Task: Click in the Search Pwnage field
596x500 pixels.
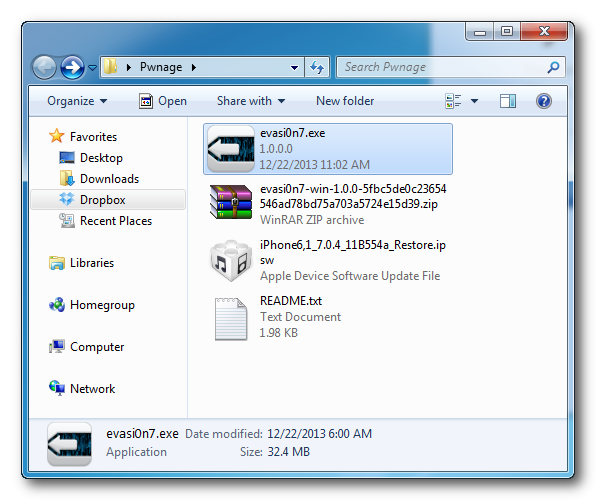Action: (x=450, y=67)
